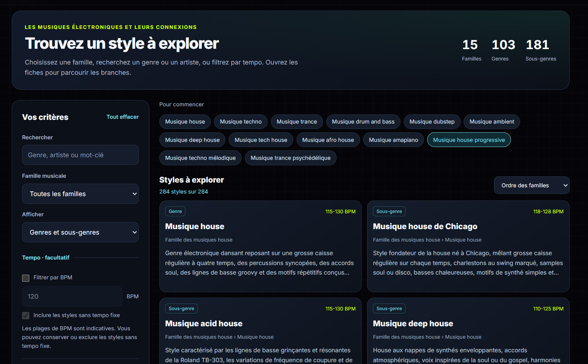
Task: Click the BPM number input showing 120
Action: 72,297
